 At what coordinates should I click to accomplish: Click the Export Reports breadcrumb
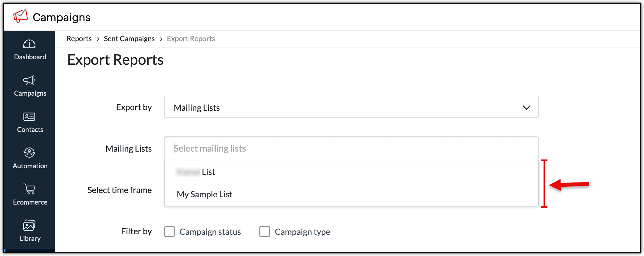coord(191,39)
